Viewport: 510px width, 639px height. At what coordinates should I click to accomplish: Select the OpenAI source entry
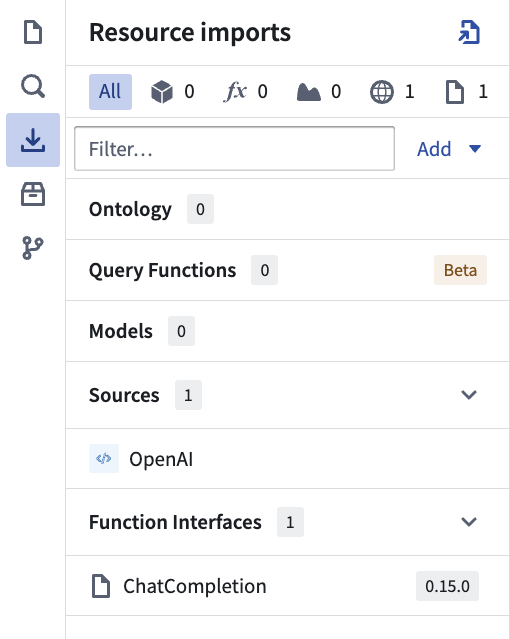[287, 459]
